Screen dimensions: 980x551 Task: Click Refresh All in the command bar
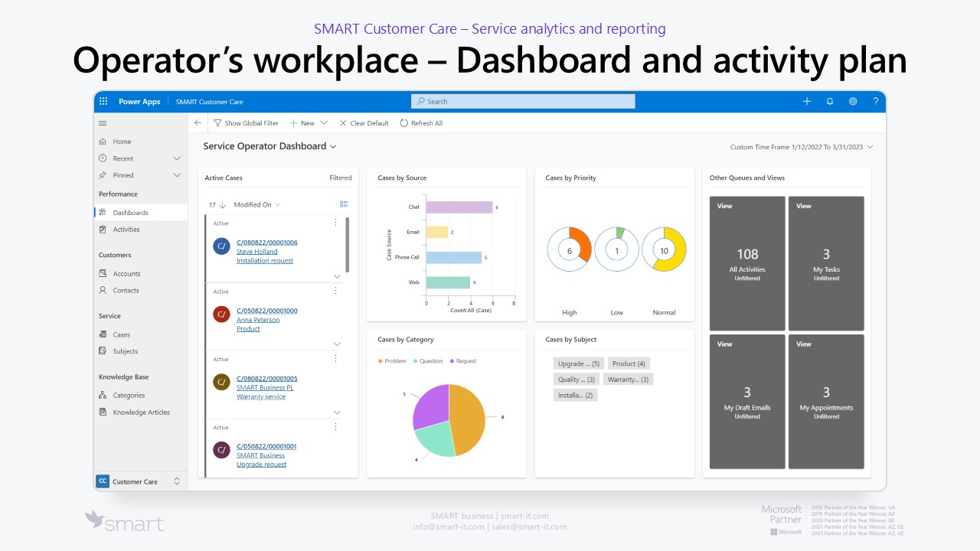coord(421,123)
